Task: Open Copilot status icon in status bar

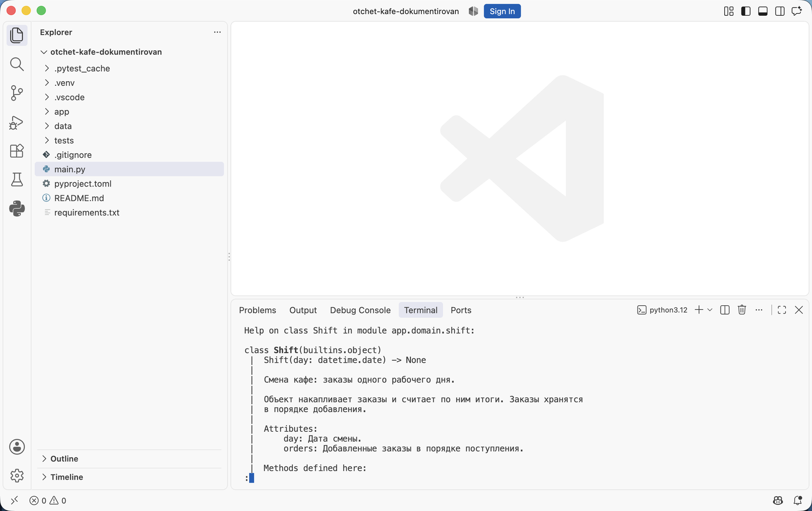Action: [778, 500]
